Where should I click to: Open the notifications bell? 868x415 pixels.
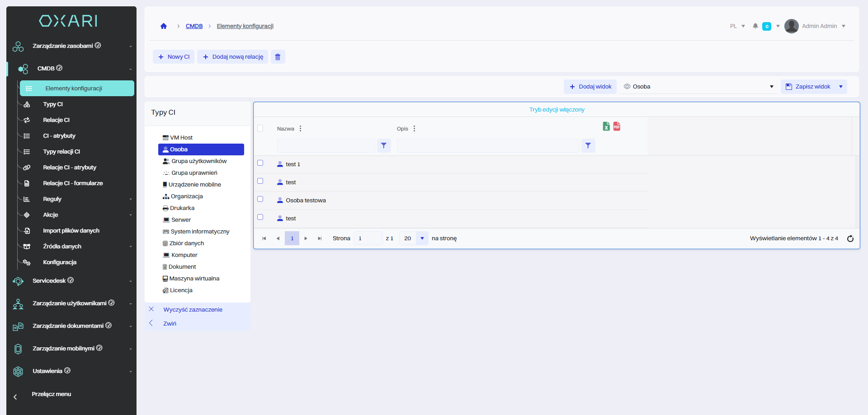click(755, 26)
